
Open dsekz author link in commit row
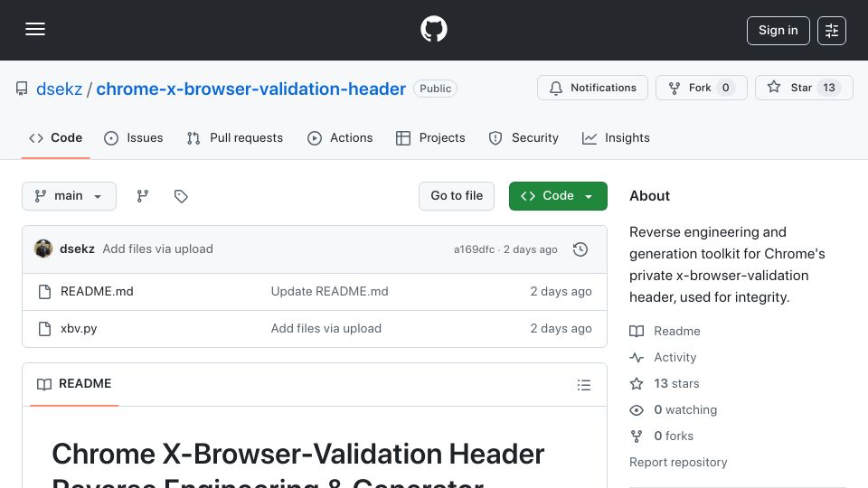click(77, 249)
